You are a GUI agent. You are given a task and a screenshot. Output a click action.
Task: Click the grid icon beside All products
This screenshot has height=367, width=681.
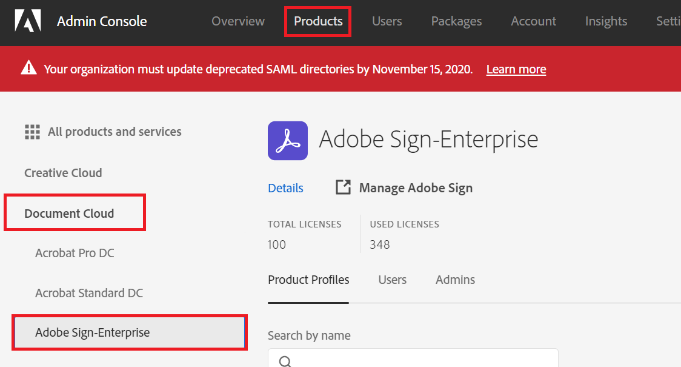[x=32, y=132]
